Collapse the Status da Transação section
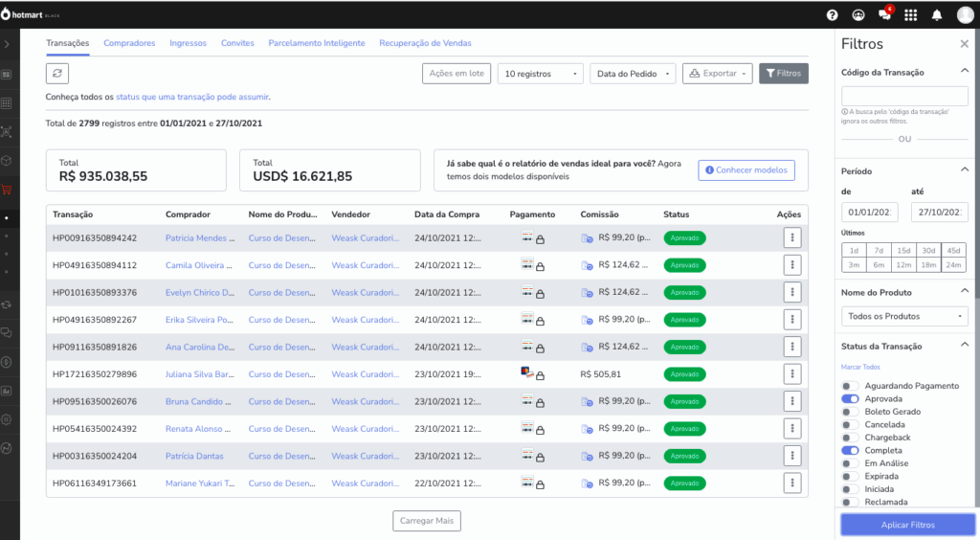Screen dimensions: 980x540 [x=965, y=345]
